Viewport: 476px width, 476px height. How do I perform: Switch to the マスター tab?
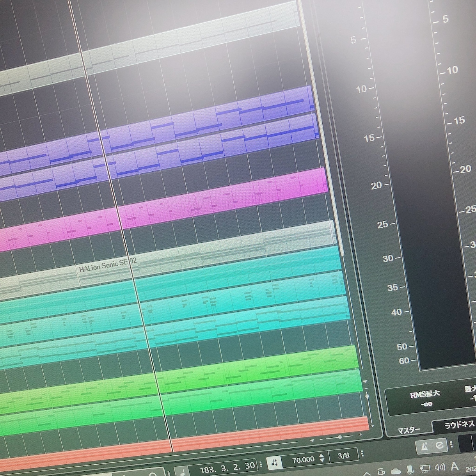pyautogui.click(x=409, y=430)
